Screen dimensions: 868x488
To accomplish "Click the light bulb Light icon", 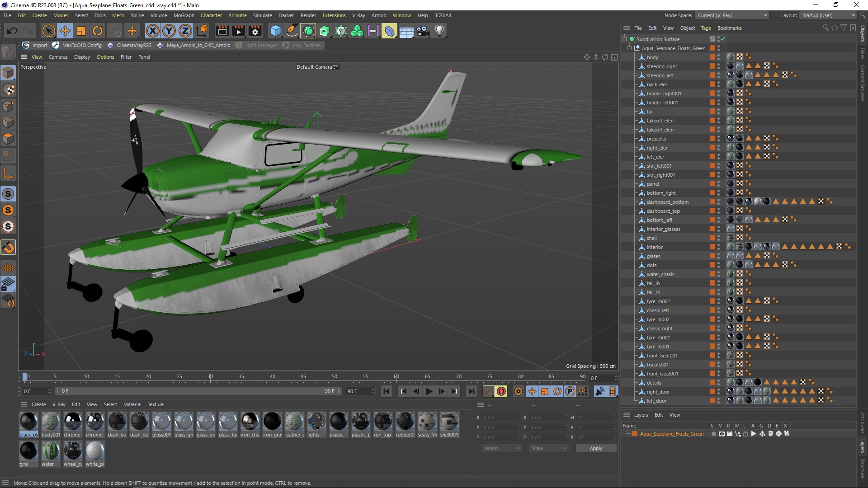I will 439,31.
